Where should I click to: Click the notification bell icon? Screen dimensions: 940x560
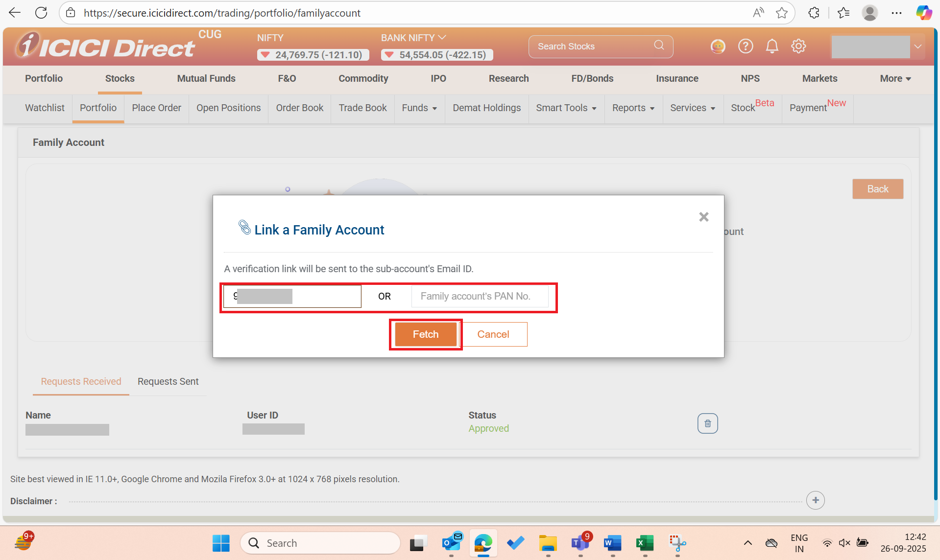(x=772, y=47)
